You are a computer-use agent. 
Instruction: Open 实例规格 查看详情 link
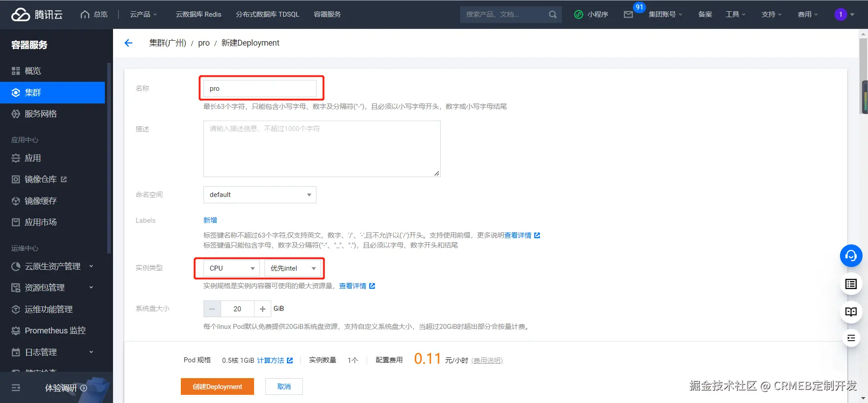click(x=357, y=286)
